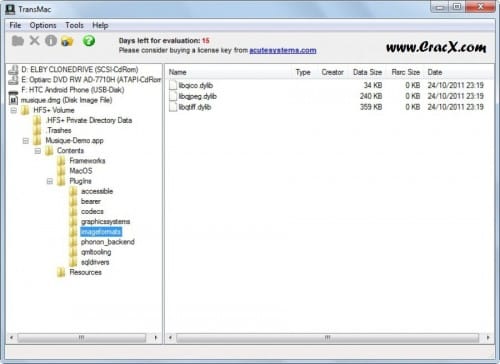Collapse the PlugIns tree node
The width and height of the screenshot is (500, 364).
(x=50, y=181)
